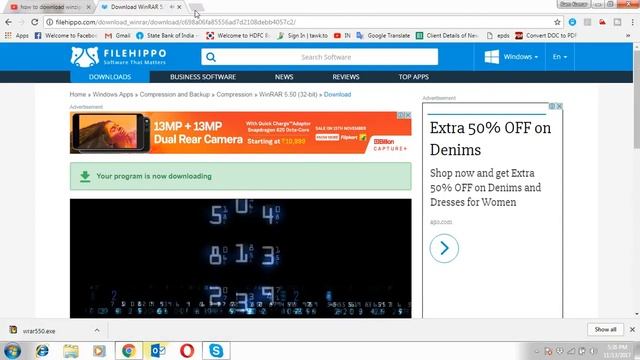The height and width of the screenshot is (360, 640).
Task: Open File Explorer from the taskbar
Action: 71,351
